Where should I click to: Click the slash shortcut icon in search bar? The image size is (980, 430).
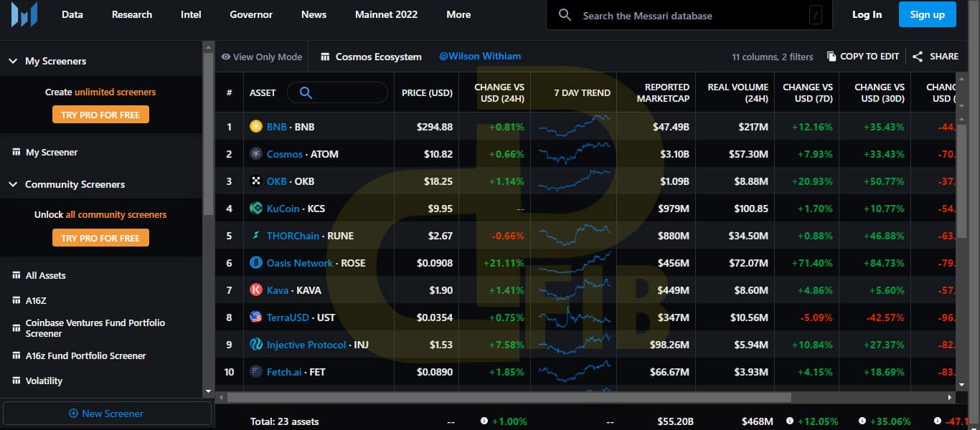tap(816, 15)
